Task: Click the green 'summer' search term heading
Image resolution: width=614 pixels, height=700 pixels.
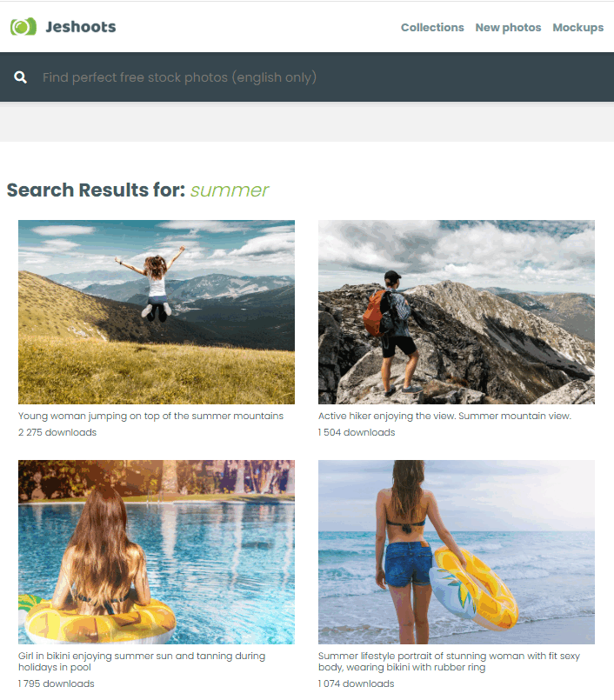Action: click(229, 190)
